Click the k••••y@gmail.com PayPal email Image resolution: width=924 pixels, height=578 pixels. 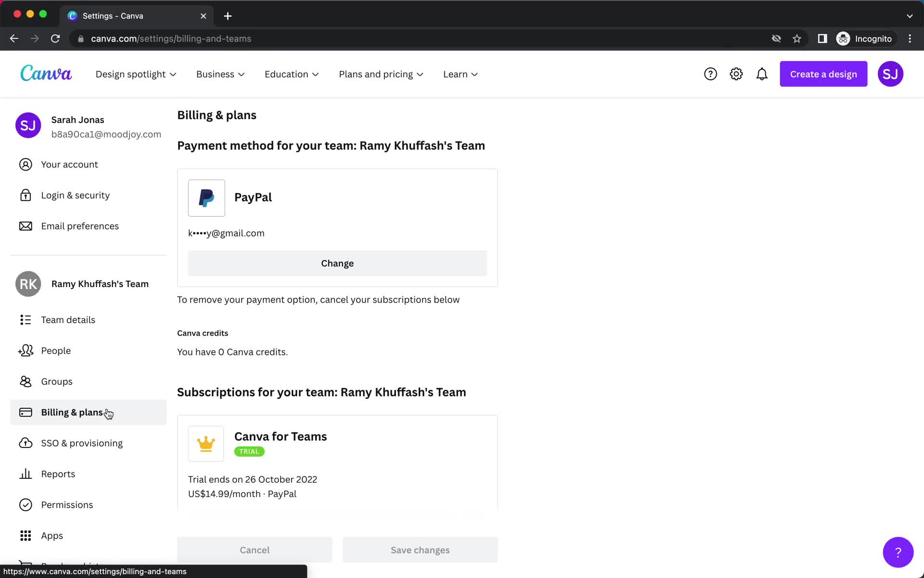(226, 233)
